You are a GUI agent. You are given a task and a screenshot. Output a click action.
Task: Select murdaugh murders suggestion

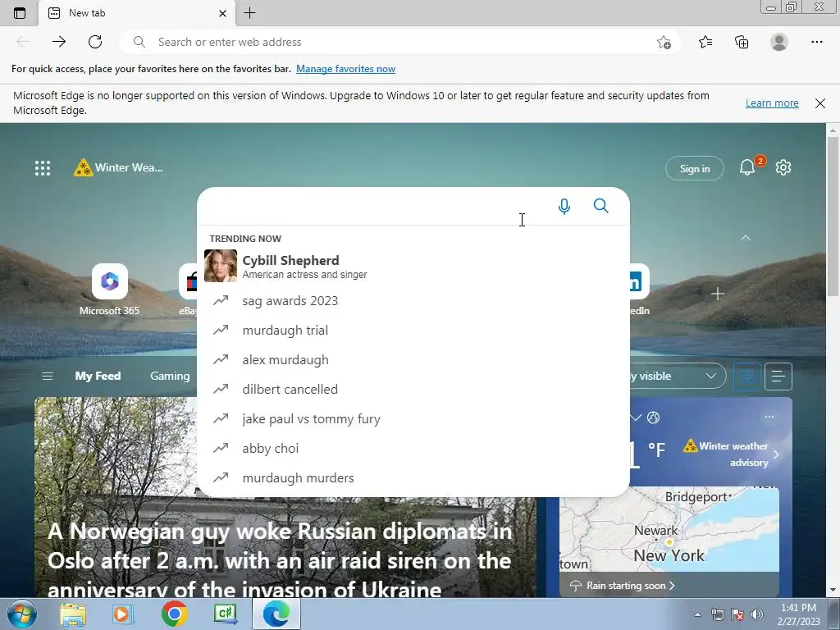[x=413, y=478]
